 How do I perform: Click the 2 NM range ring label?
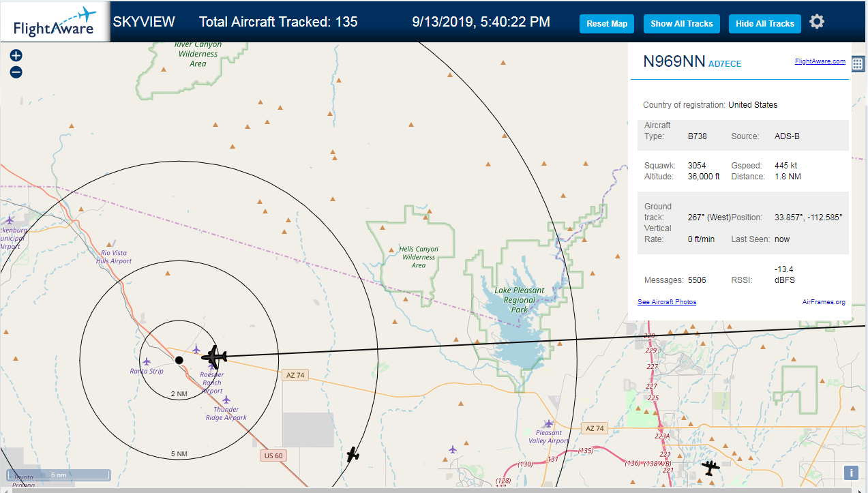pyautogui.click(x=179, y=394)
